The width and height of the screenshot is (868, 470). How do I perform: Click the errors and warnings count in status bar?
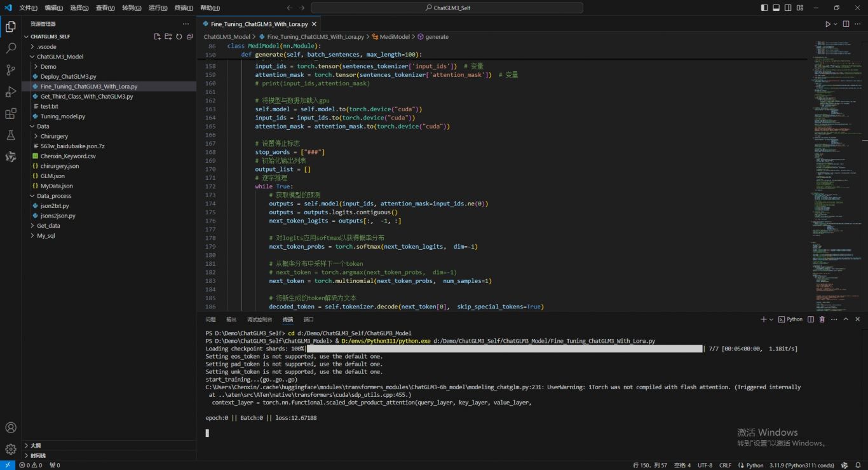point(31,465)
